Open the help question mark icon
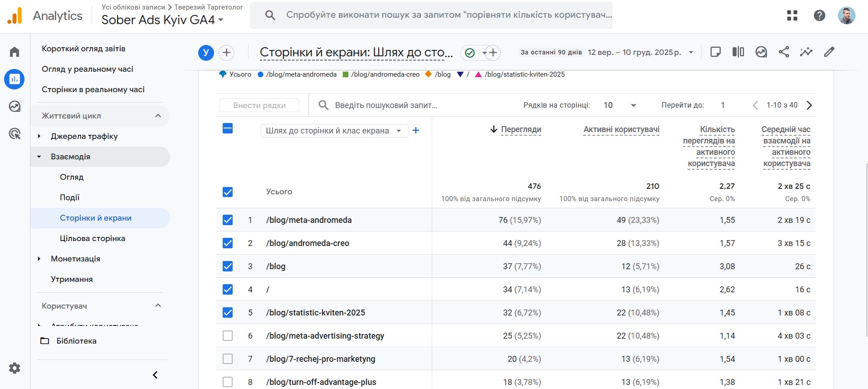 click(819, 15)
